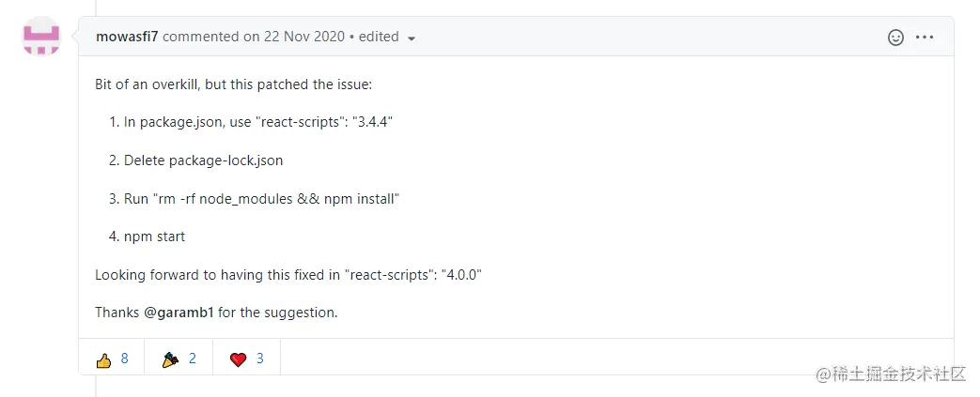Click the "Looking forward" sentence about 4.0.0
The image size is (980, 397).
tap(288, 275)
